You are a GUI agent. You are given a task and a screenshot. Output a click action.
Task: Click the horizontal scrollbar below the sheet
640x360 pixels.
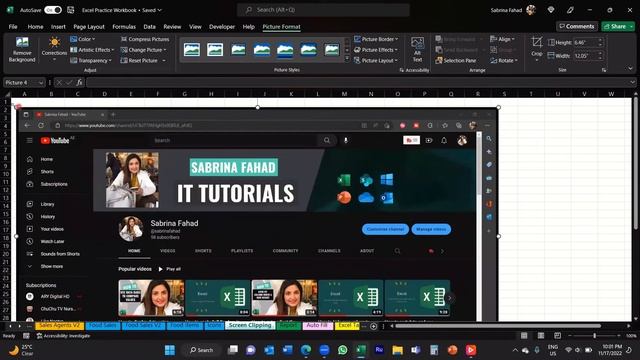pos(498,326)
